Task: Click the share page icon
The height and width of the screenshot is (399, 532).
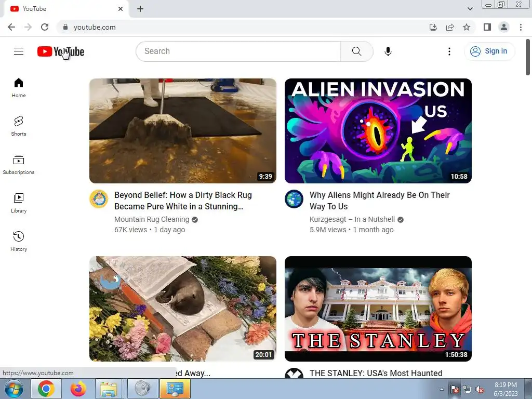Action: pos(450,27)
